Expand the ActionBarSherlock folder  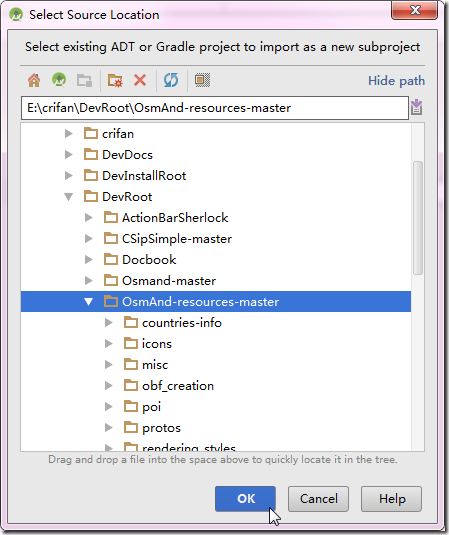tap(89, 218)
